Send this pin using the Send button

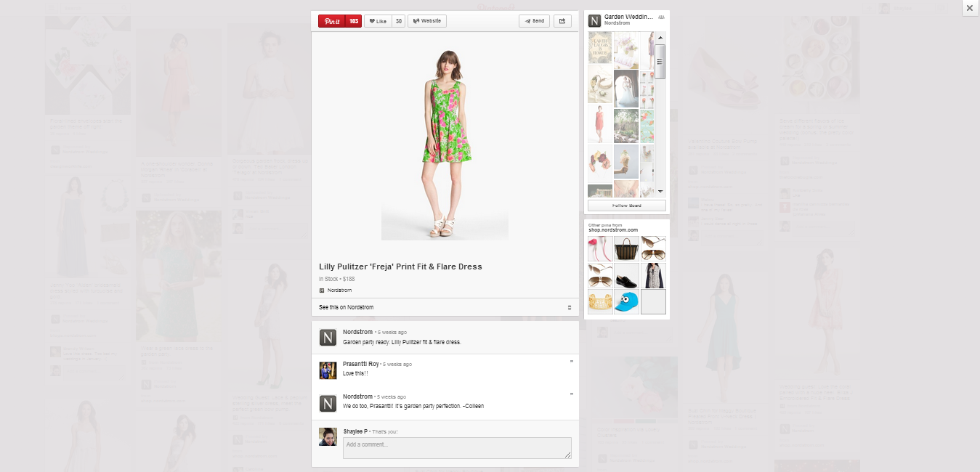pos(534,21)
